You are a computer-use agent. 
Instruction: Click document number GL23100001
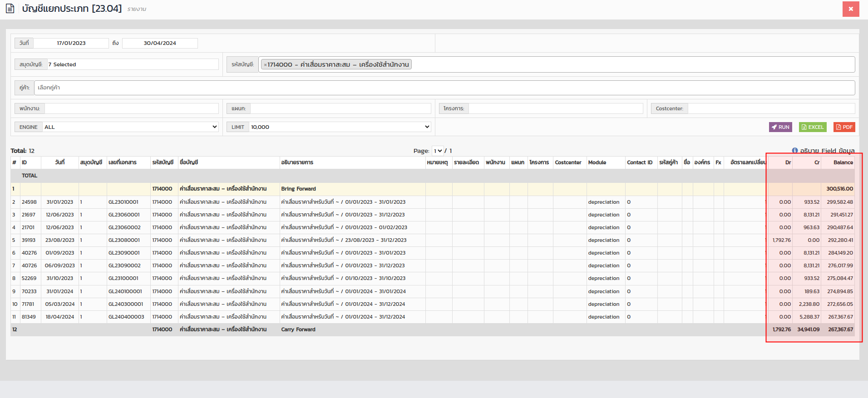click(x=123, y=278)
